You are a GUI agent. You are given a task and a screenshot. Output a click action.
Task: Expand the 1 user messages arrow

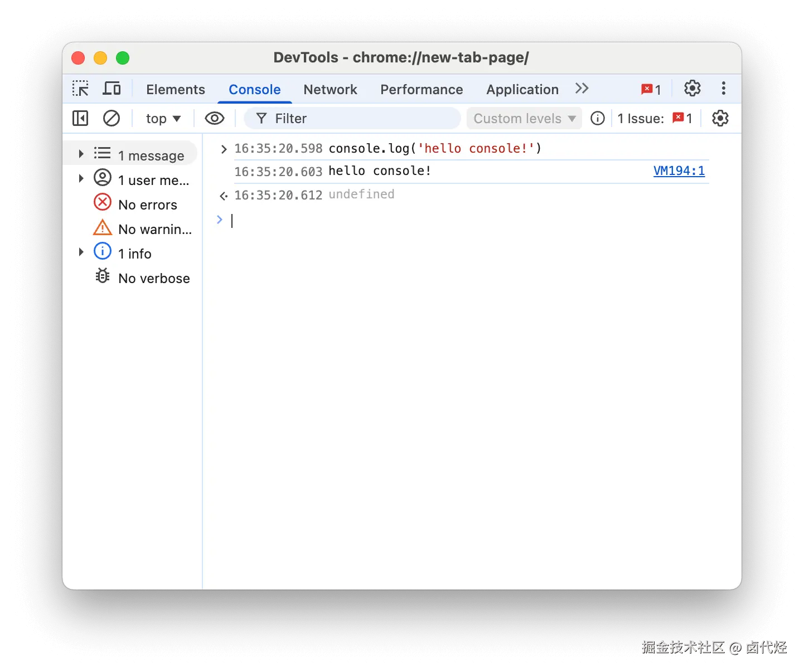click(81, 178)
